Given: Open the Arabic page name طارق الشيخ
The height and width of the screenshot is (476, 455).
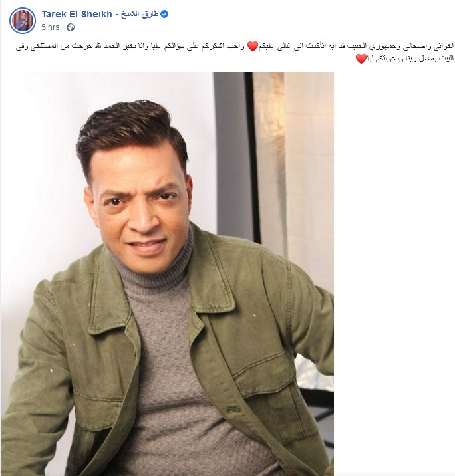Looking at the screenshot, I should 140,14.
